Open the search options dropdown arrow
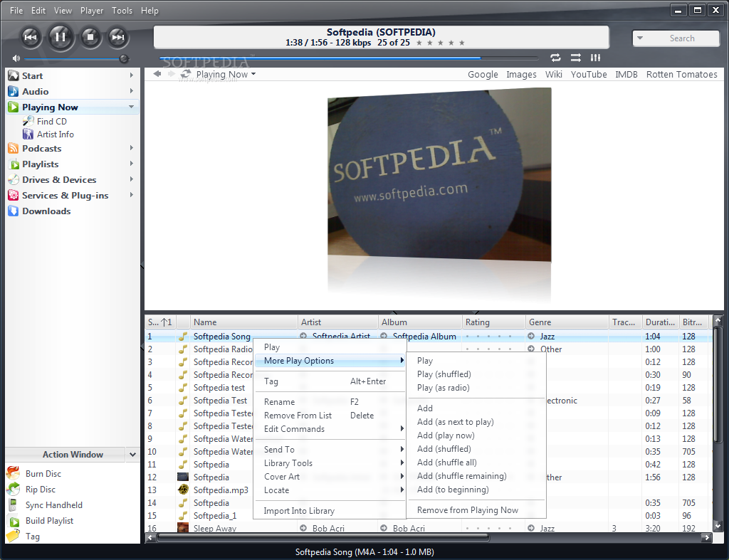 pos(640,38)
